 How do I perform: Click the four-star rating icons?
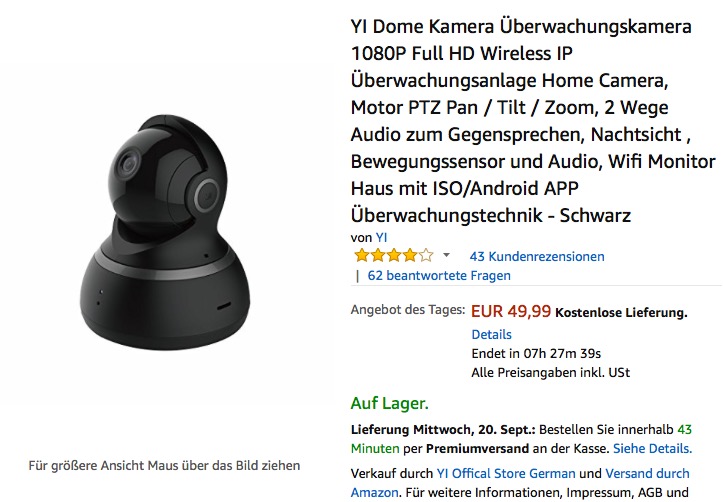(x=393, y=255)
